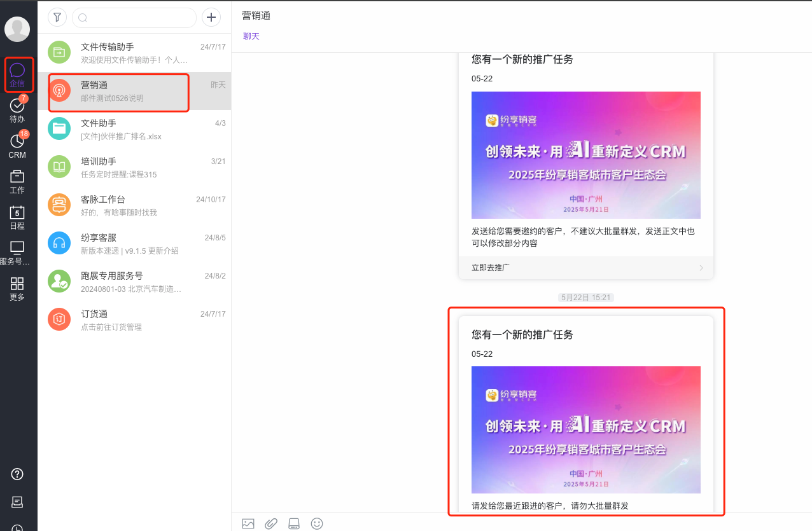Select the 跑展专用服务号 avatar icon
The image size is (812, 531).
point(59,281)
